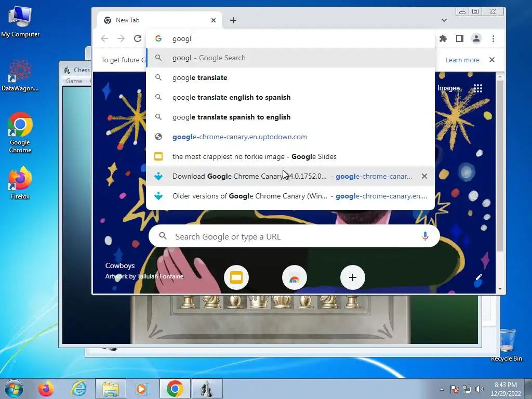This screenshot has width=532, height=399.
Task: Open Windows Media Player from the taskbar
Action: 141,389
